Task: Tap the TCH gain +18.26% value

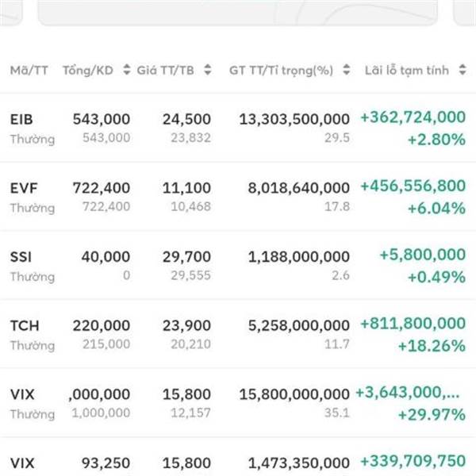Action: (432, 346)
